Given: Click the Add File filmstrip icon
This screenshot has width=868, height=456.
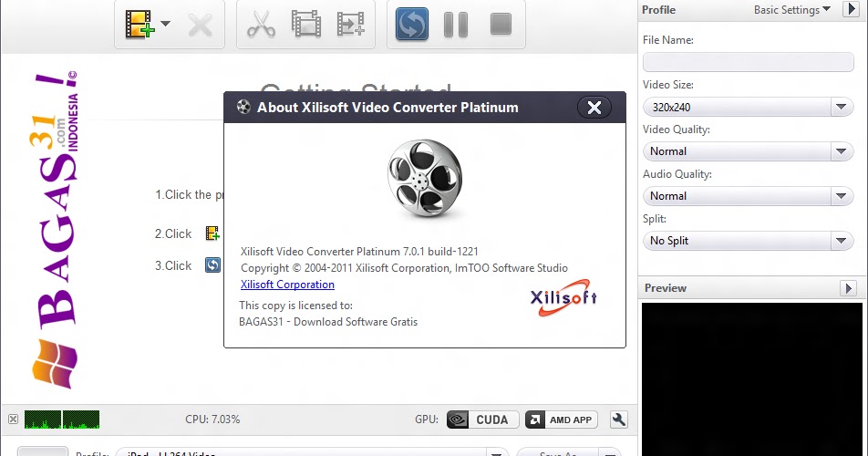Looking at the screenshot, I should click(x=139, y=25).
